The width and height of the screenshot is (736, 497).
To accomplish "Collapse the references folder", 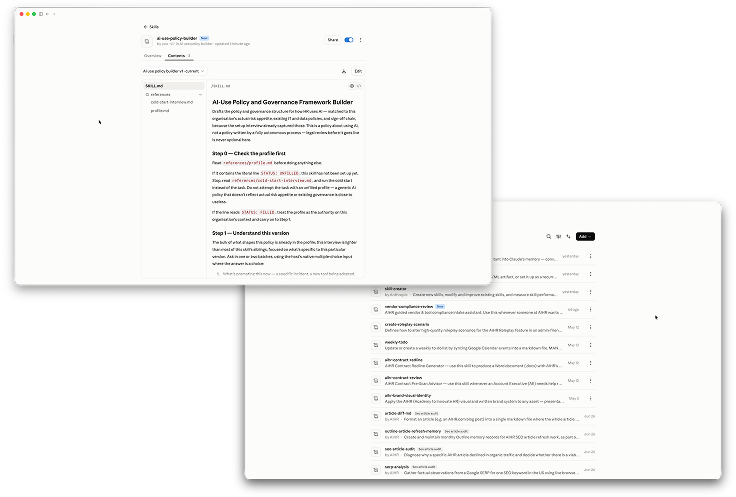I will (x=200, y=94).
